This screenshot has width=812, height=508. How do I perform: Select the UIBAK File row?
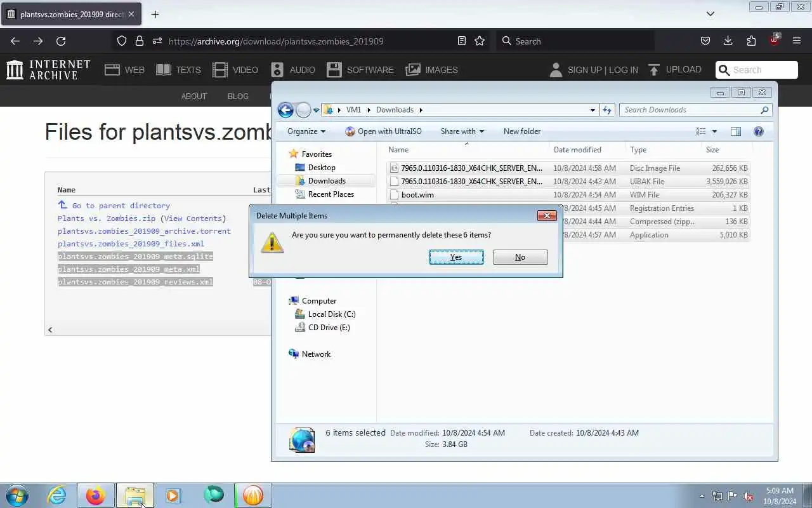pyautogui.click(x=569, y=182)
